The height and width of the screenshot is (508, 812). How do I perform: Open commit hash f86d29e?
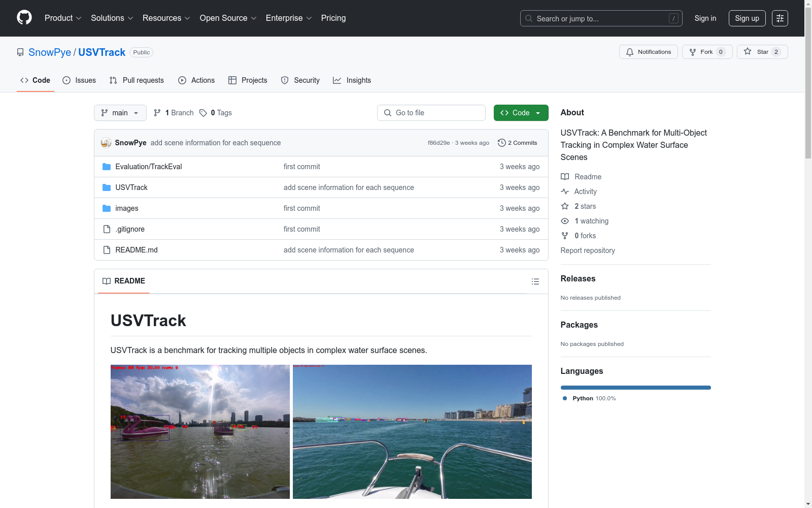(x=438, y=143)
